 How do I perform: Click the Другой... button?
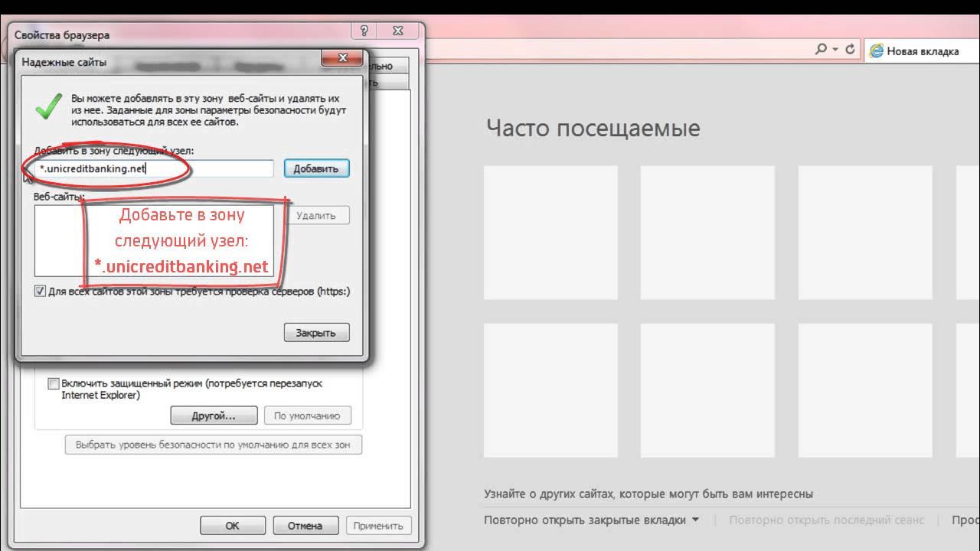tap(214, 416)
